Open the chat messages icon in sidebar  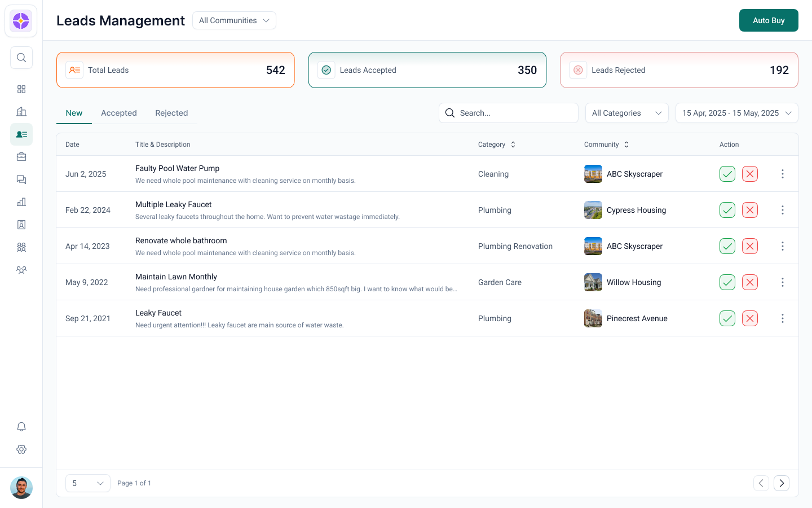21,179
